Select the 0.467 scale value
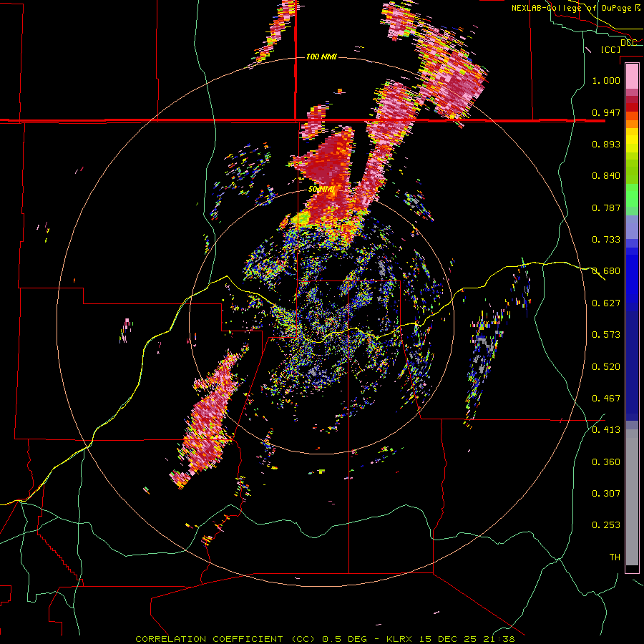 (x=606, y=399)
